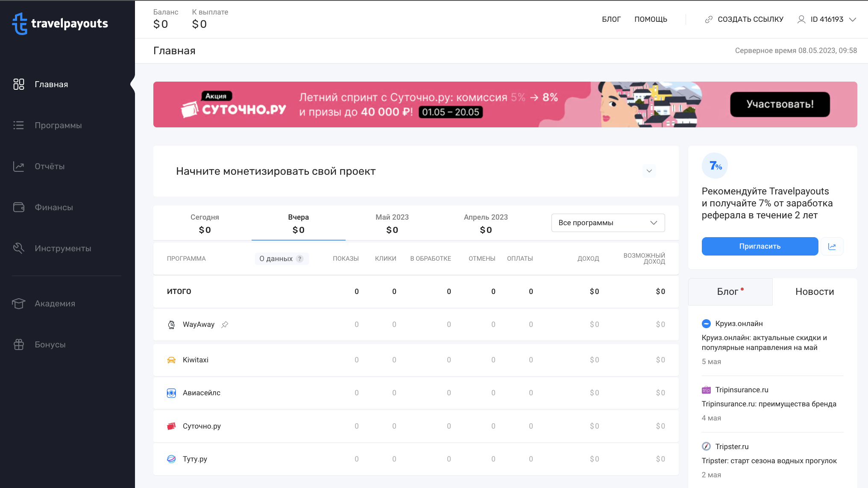
Task: Click the ПОКАЗЫ column header
Action: click(x=346, y=259)
